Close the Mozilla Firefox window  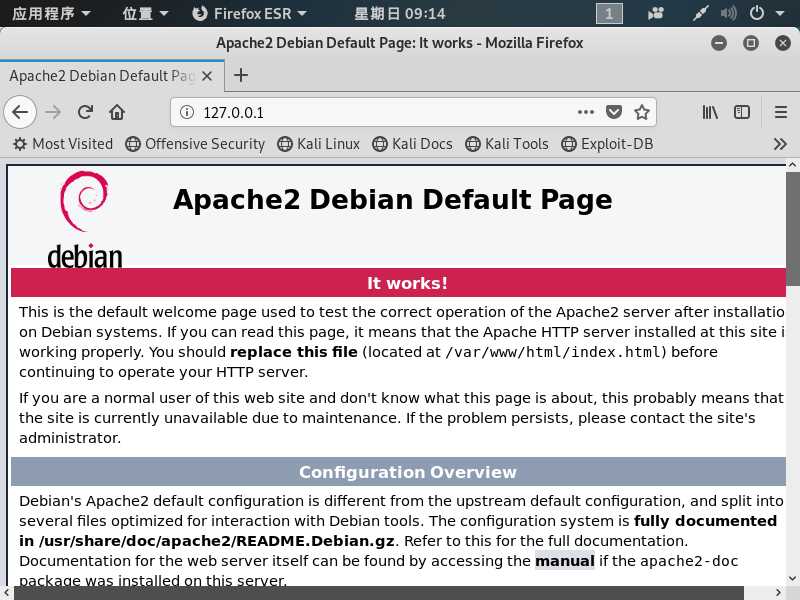tap(782, 43)
